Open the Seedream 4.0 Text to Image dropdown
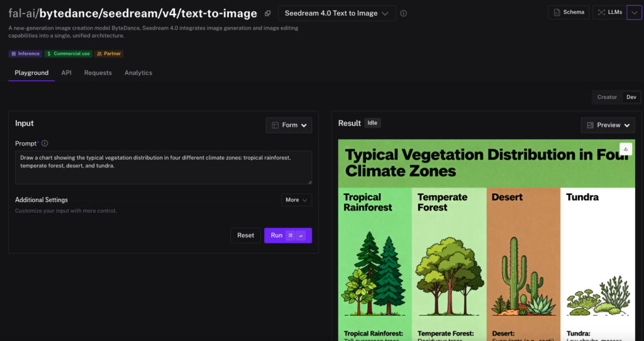This screenshot has width=644, height=341. pos(336,13)
